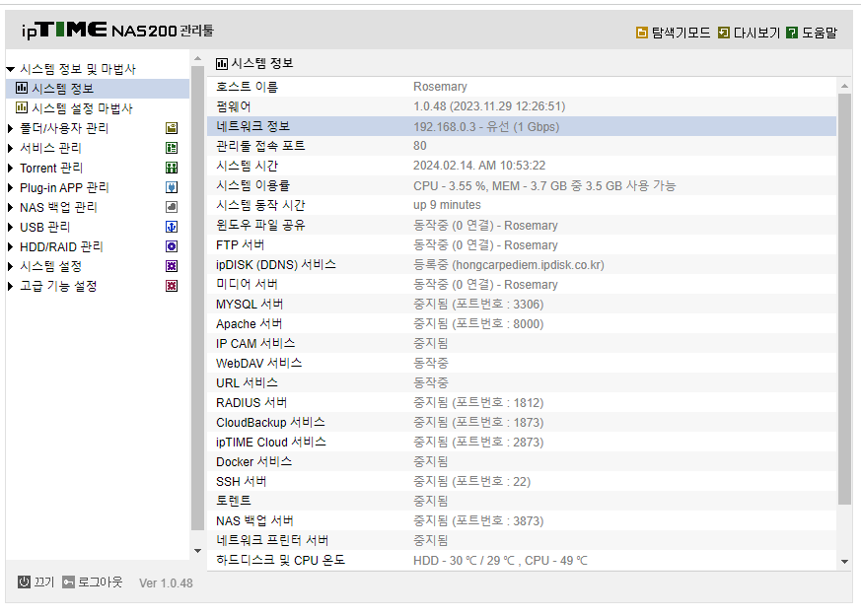
Task: Click the system info panel scrollbar thumb
Action: point(844,300)
